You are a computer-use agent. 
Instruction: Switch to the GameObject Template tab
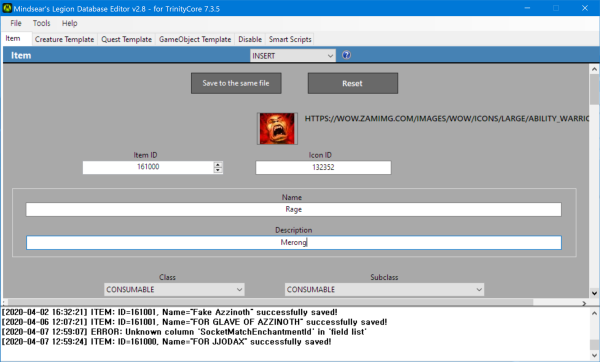coord(195,39)
